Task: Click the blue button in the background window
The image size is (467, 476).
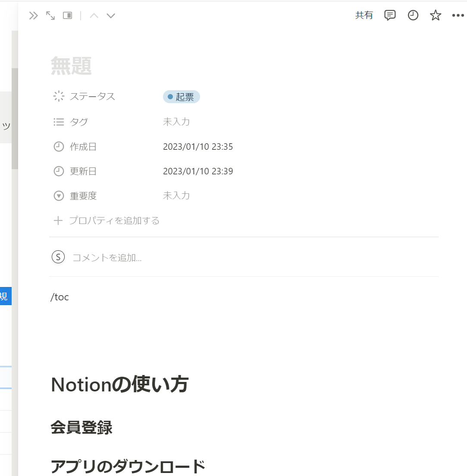Action: [x=6, y=296]
